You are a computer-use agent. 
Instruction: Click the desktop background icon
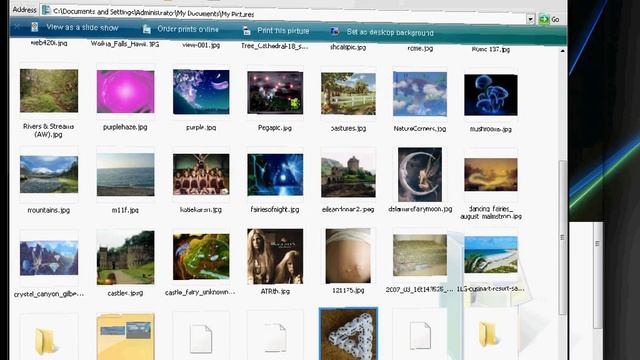334,31
